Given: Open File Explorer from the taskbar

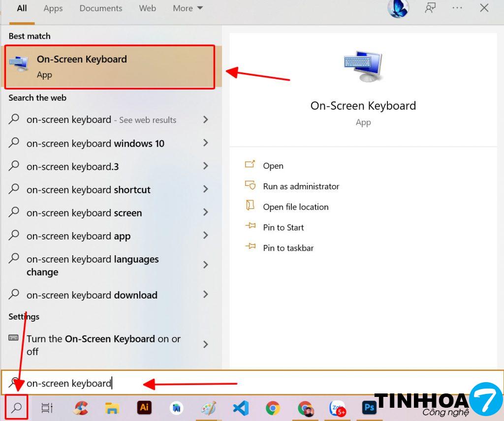Looking at the screenshot, I should point(112,408).
